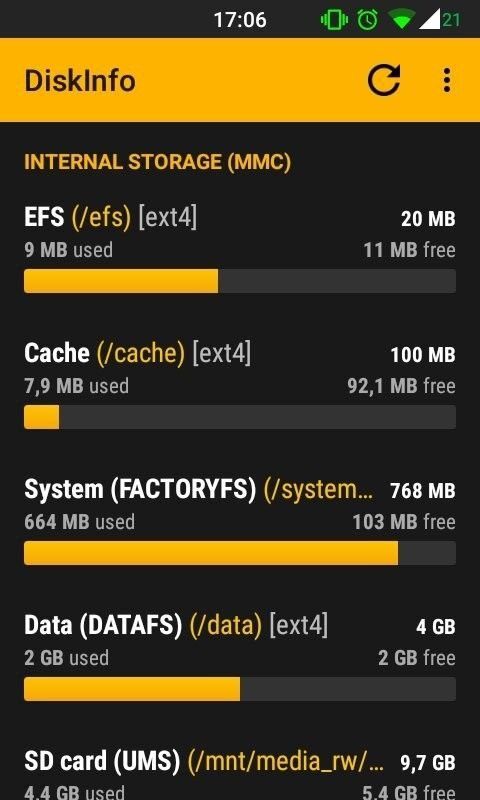Screen dimensions: 480x800
Task: Open the EFS (/efs) partition entry
Action: [240, 250]
